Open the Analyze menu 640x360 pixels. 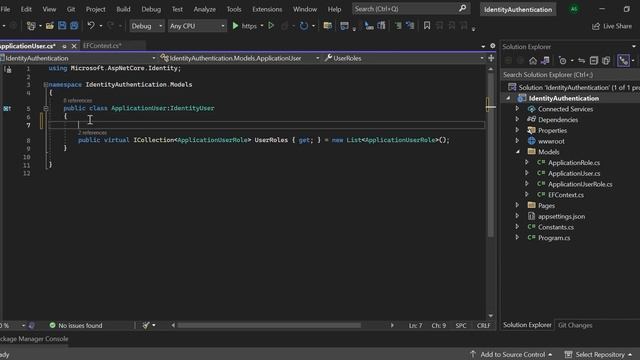(204, 9)
